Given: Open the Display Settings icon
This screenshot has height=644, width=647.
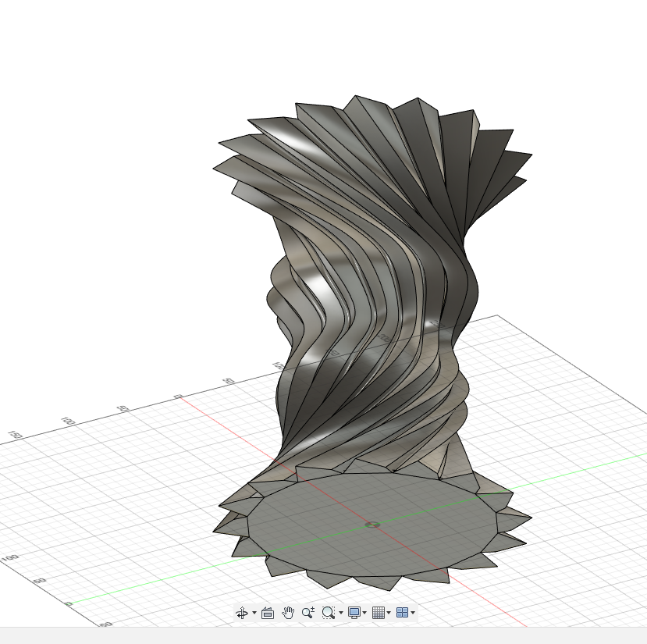Looking at the screenshot, I should coord(355,614).
